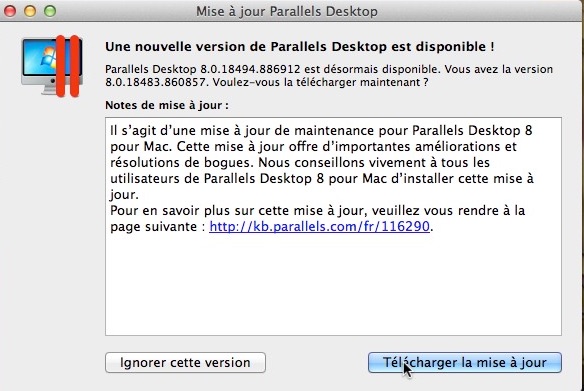The height and width of the screenshot is (391, 584).
Task: Minimize the window using the yellow button
Action: pyautogui.click(x=30, y=11)
